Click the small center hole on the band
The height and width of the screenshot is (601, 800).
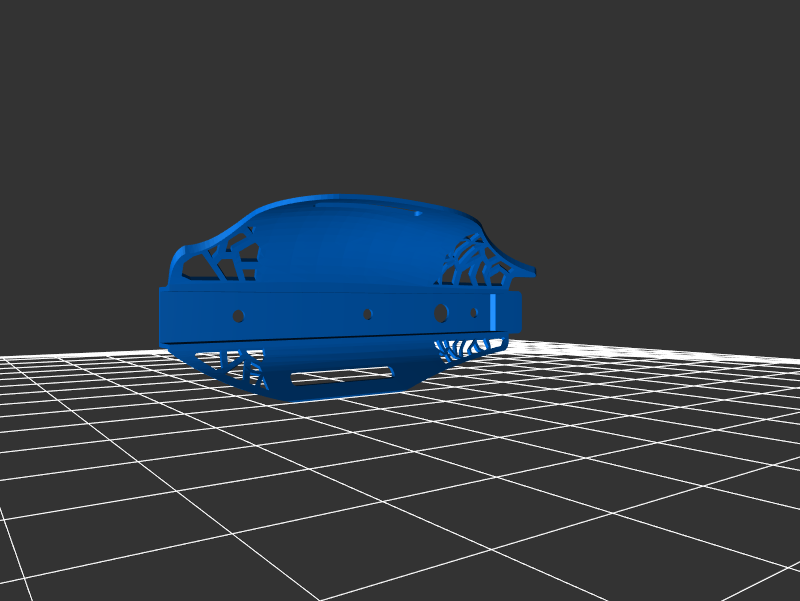pos(367,314)
